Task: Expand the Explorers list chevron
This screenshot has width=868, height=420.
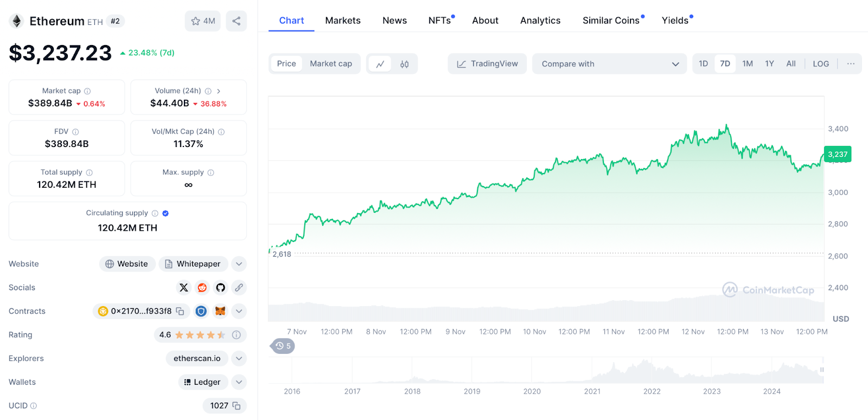Action: (x=239, y=359)
